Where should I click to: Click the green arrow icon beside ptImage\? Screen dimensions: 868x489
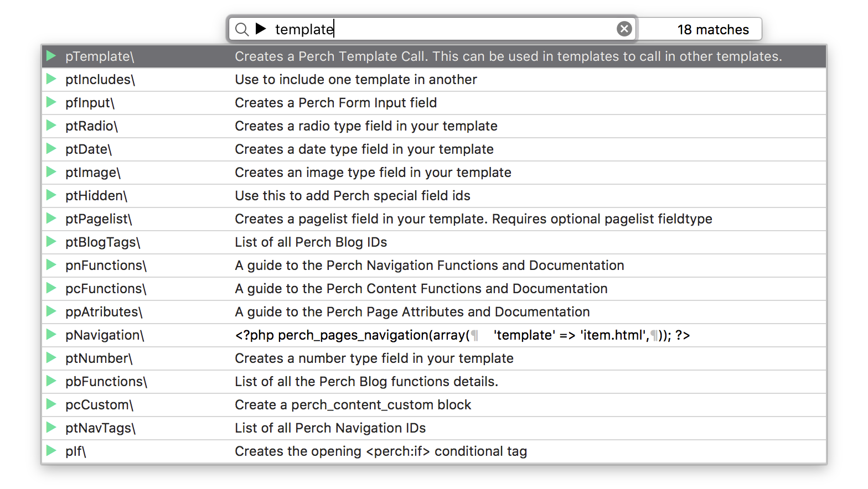point(51,172)
